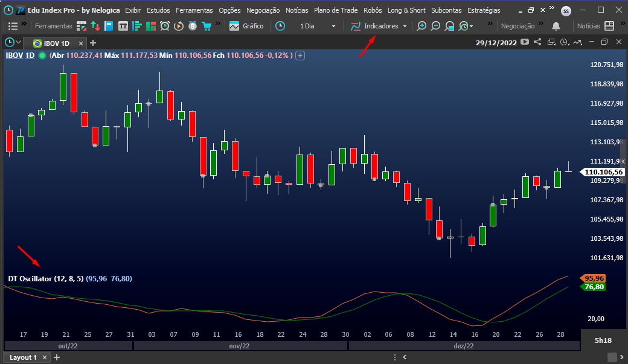
Task: Open the Notícias menu
Action: coord(296,10)
